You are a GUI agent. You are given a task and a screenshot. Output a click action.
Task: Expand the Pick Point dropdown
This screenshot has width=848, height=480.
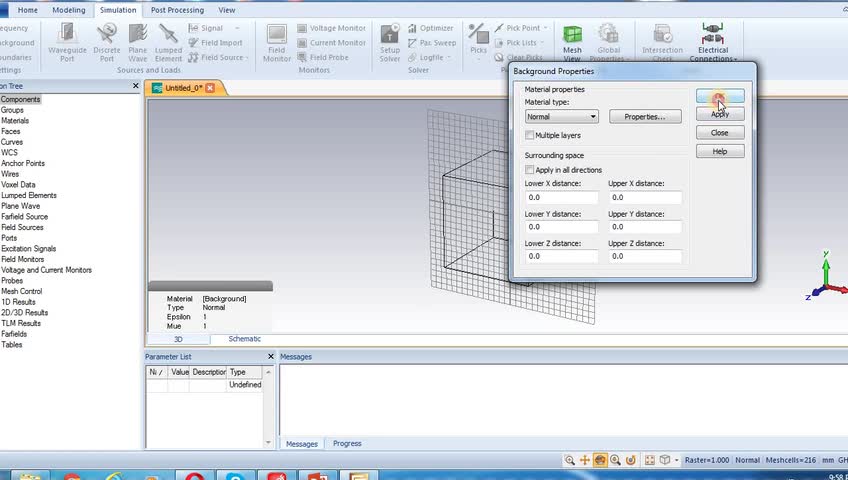(545, 28)
